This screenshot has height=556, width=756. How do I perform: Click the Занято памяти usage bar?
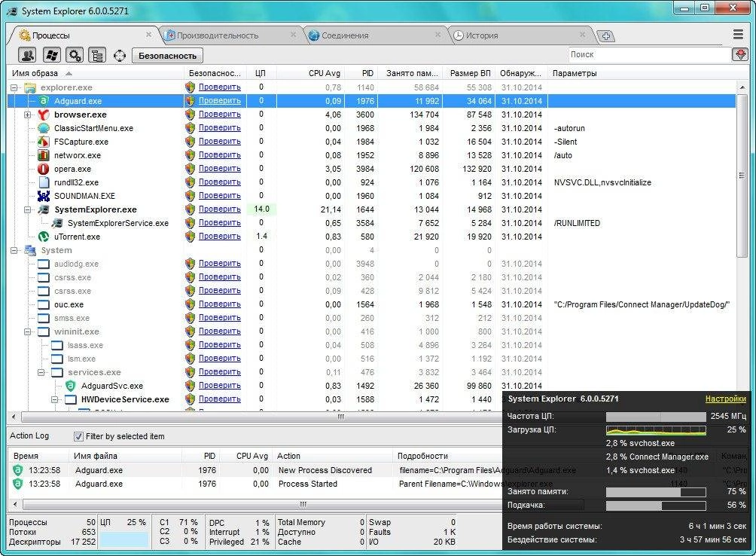coord(656,492)
